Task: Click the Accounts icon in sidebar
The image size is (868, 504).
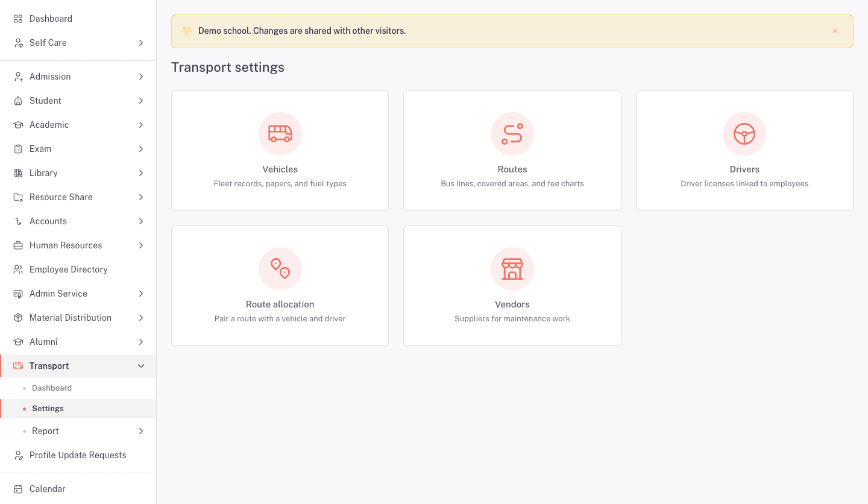Action: [x=18, y=221]
